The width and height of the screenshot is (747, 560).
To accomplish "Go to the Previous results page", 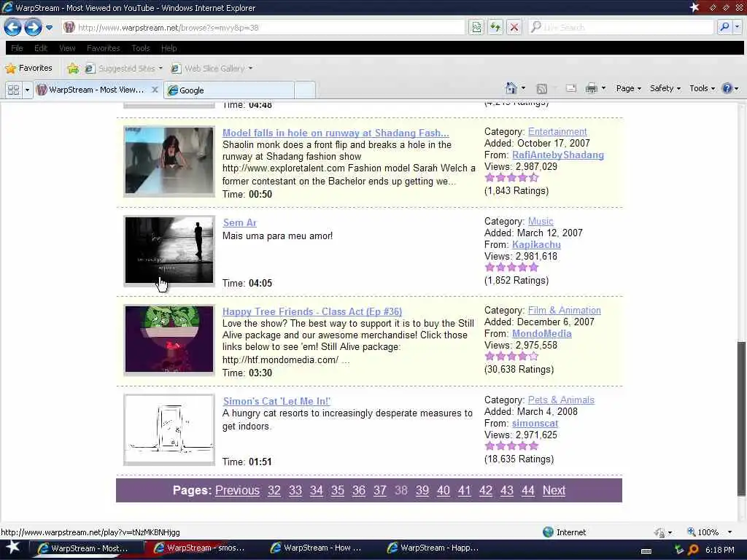I will [x=237, y=490].
